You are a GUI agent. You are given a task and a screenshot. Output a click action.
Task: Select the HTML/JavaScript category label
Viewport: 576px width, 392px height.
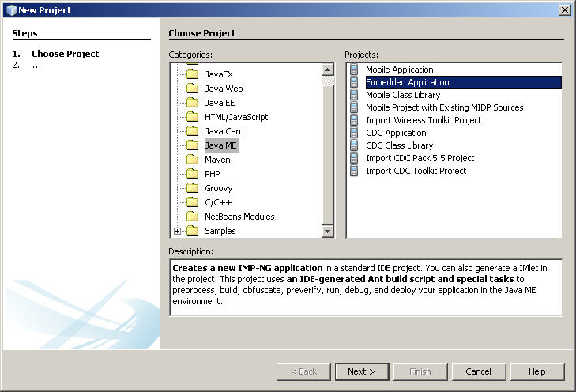coord(236,117)
